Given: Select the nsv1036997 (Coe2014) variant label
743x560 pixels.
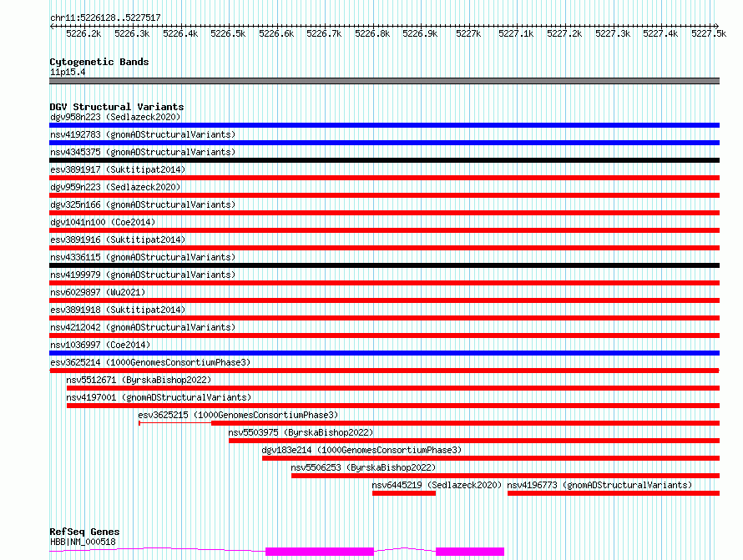Looking at the screenshot, I should pos(100,345).
